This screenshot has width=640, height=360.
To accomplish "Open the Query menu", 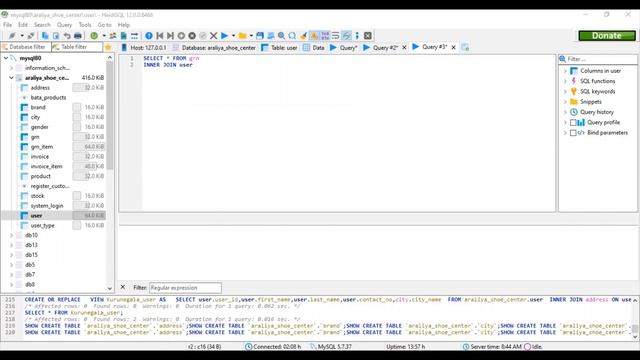I will [64, 25].
